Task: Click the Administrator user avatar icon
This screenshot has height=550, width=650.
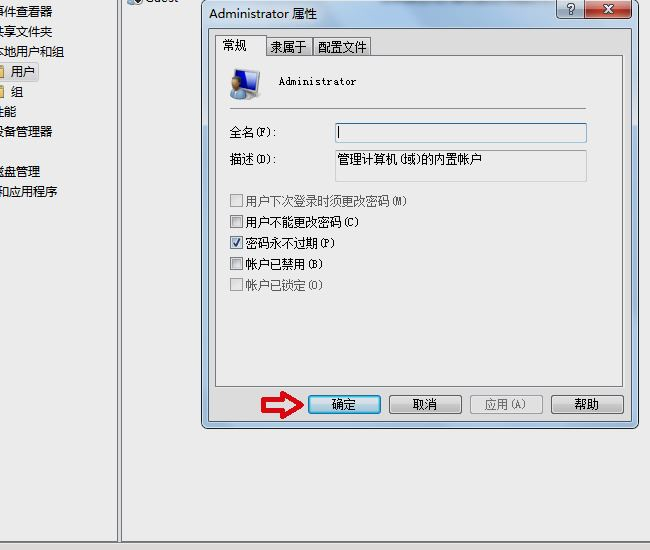Action: (x=245, y=84)
